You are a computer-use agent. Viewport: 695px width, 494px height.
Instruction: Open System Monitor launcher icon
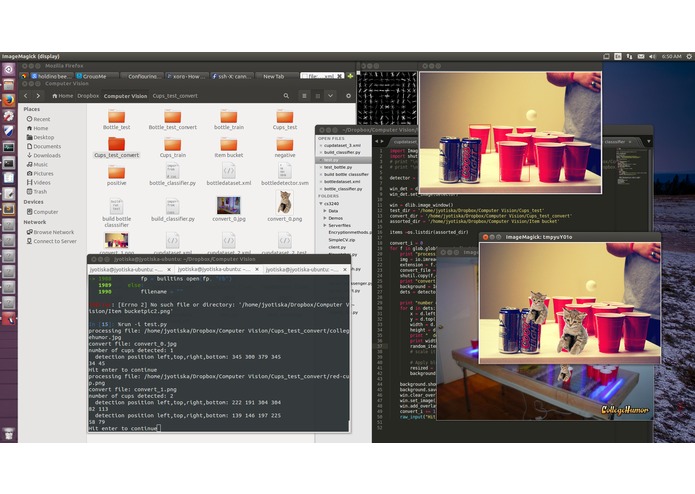point(8,147)
